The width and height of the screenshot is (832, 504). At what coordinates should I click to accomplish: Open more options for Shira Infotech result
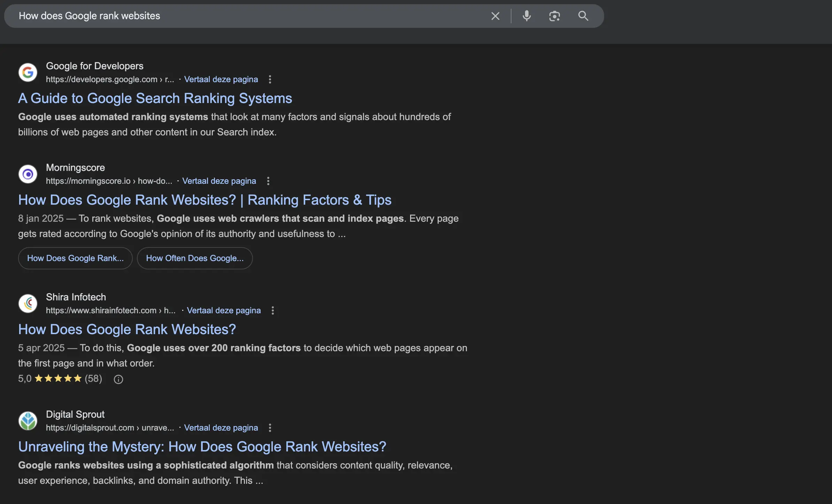pyautogui.click(x=273, y=310)
